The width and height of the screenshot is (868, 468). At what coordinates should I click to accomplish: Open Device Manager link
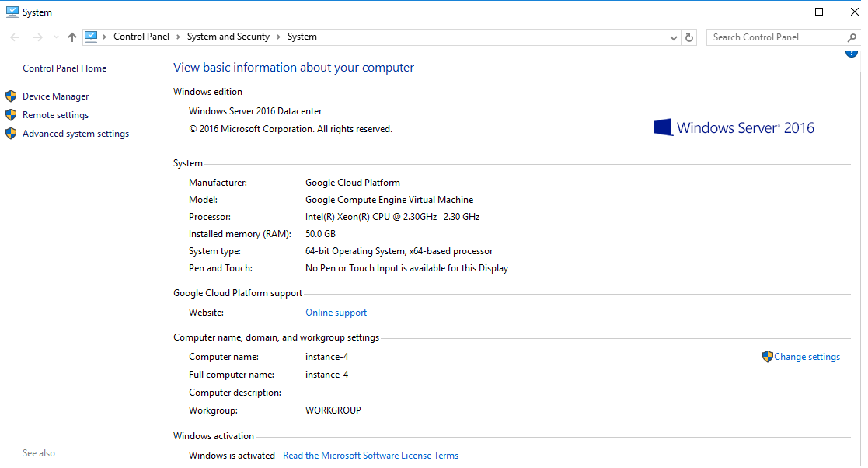click(55, 96)
